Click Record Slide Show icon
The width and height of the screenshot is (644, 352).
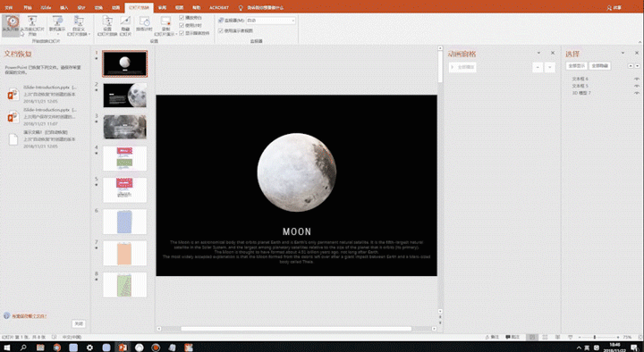point(166,21)
